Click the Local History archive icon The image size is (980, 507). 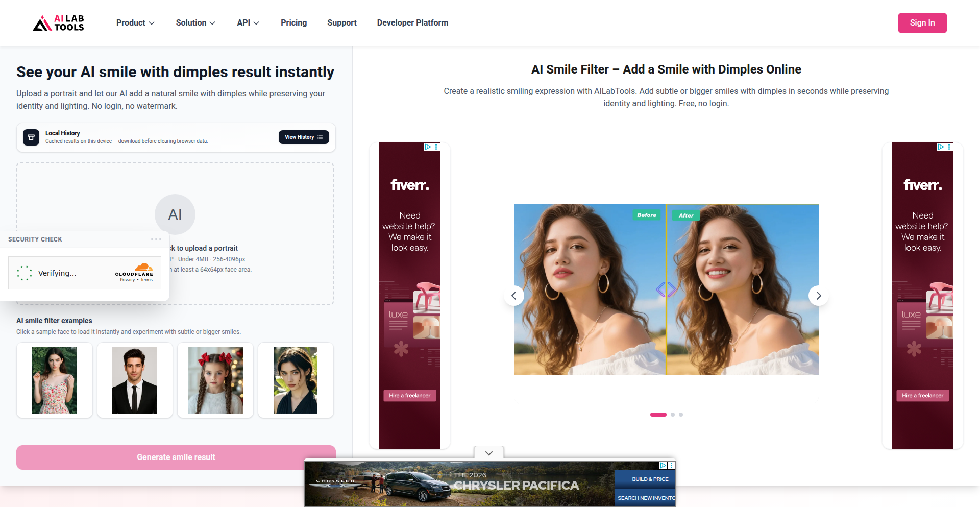(31, 137)
